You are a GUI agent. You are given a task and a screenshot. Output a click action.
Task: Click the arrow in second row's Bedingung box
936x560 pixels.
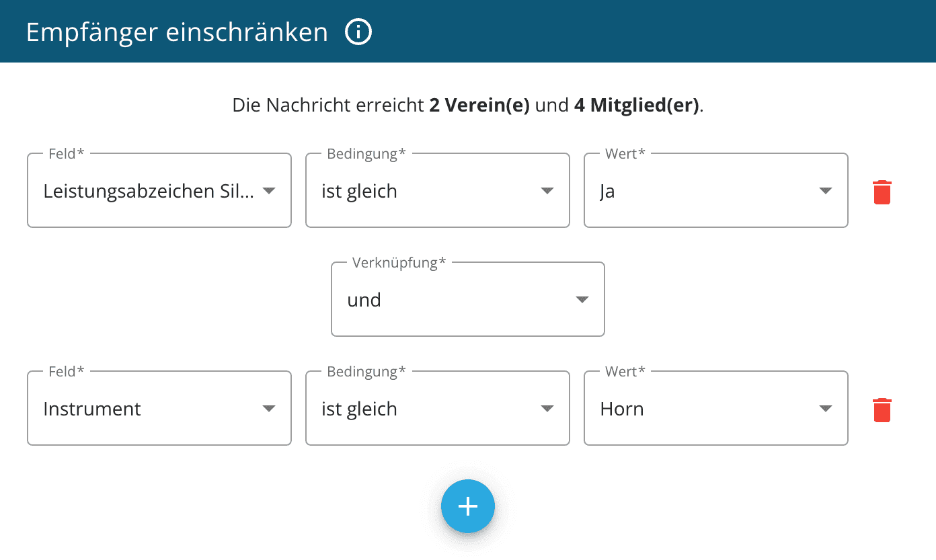(x=547, y=409)
